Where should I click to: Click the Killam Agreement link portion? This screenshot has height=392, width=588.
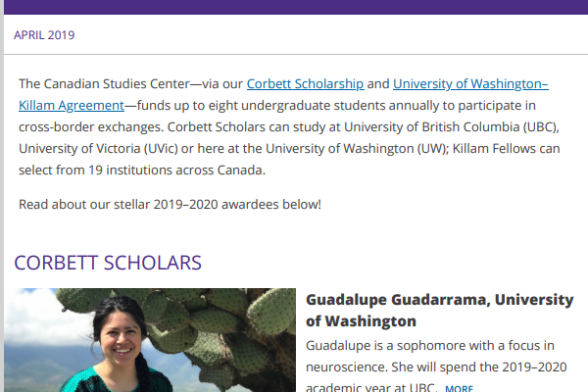72,106
